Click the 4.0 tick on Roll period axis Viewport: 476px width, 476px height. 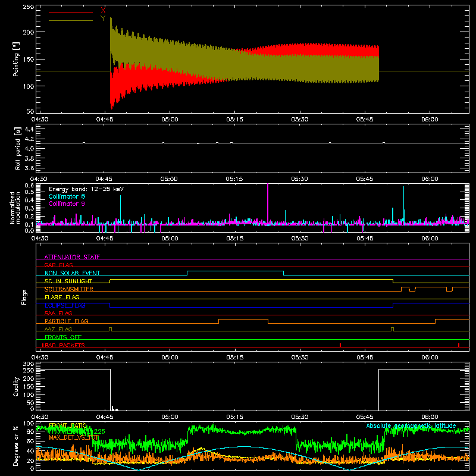click(x=29, y=148)
